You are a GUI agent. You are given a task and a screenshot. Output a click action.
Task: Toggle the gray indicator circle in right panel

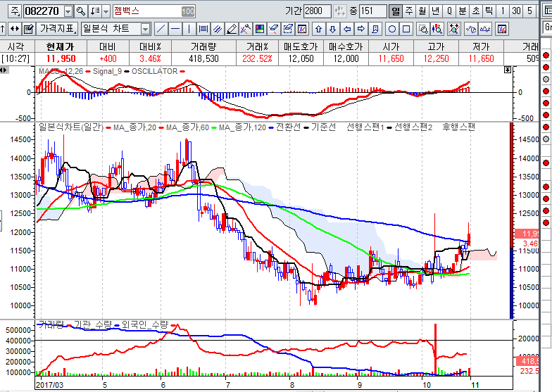(546, 80)
